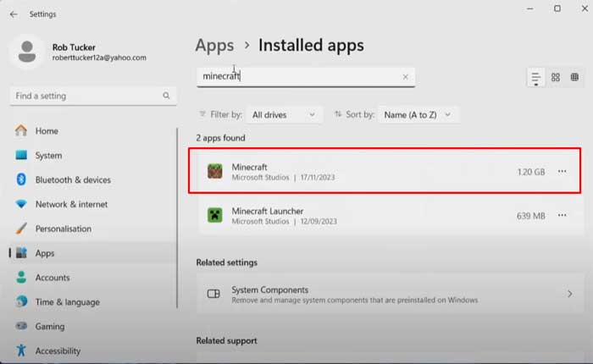Click the Minecraft Launcher creeper icon

click(x=215, y=215)
